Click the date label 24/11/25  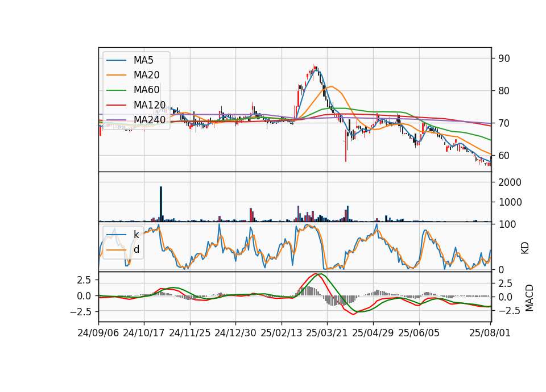[x=190, y=333]
